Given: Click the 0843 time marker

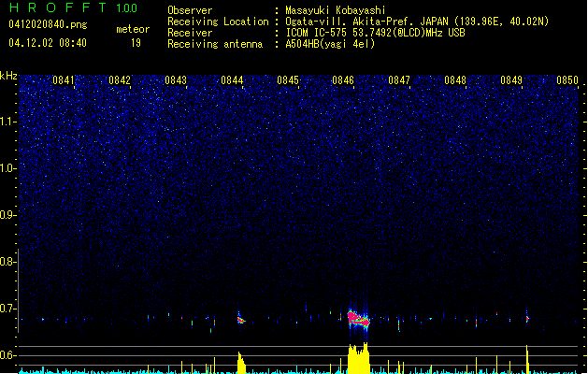Looking at the screenshot, I should (176, 80).
